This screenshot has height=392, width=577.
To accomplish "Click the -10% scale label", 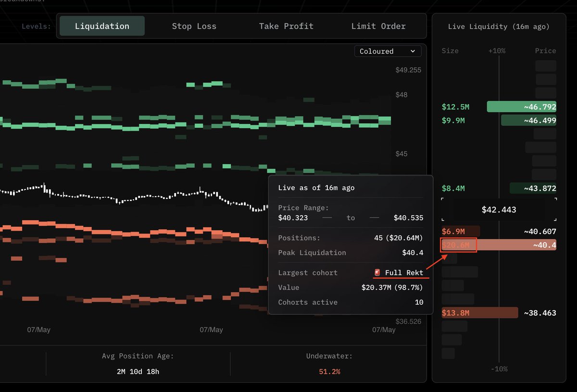I will coord(499,368).
